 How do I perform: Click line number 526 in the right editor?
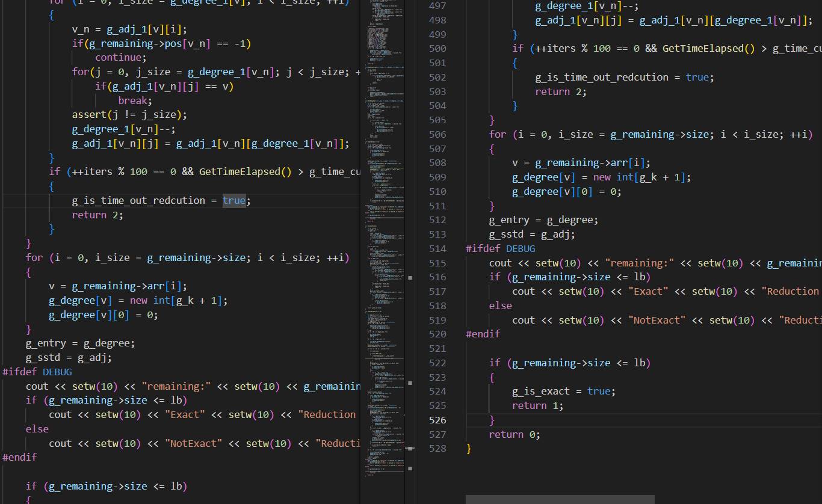[437, 420]
